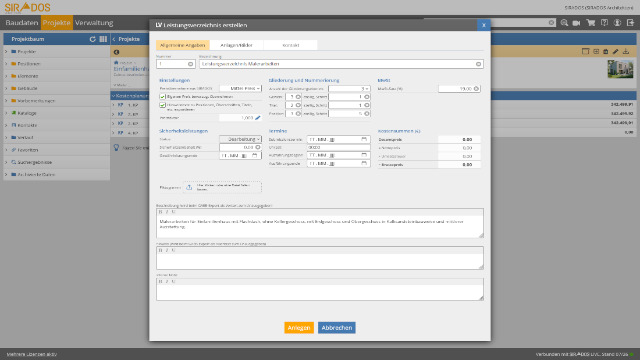Open calendar for Ausführungsbeginn date

coord(364,155)
